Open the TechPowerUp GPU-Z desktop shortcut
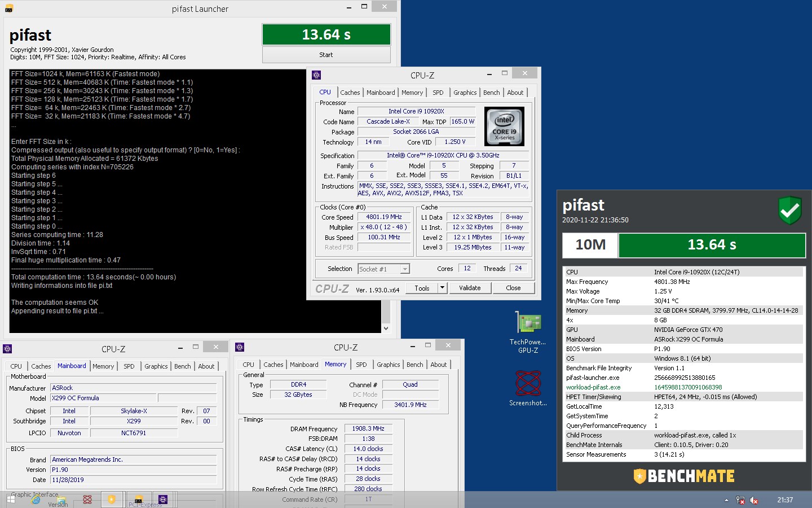 pyautogui.click(x=528, y=332)
